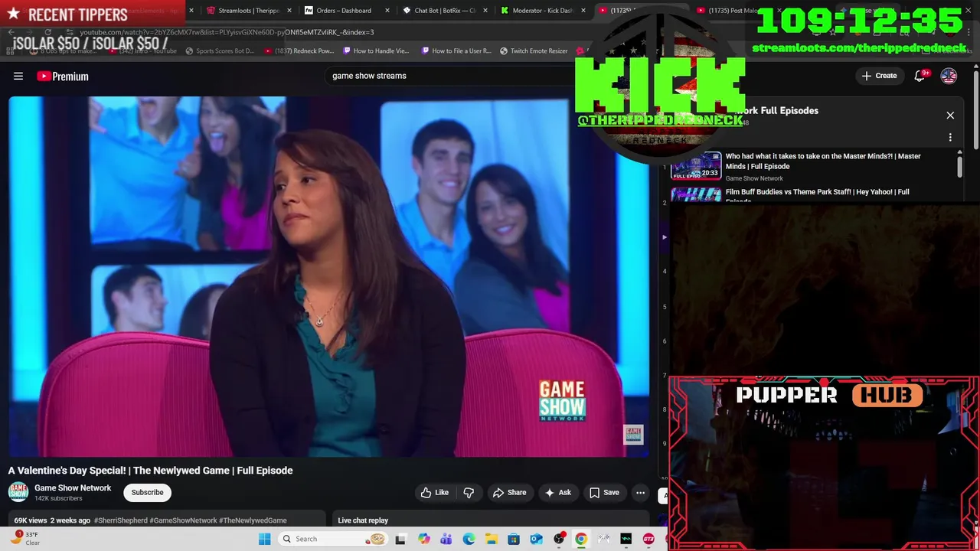Screen dimensions: 980x551
Task: Open the Master Minds playlist video thumbnail
Action: (696, 165)
